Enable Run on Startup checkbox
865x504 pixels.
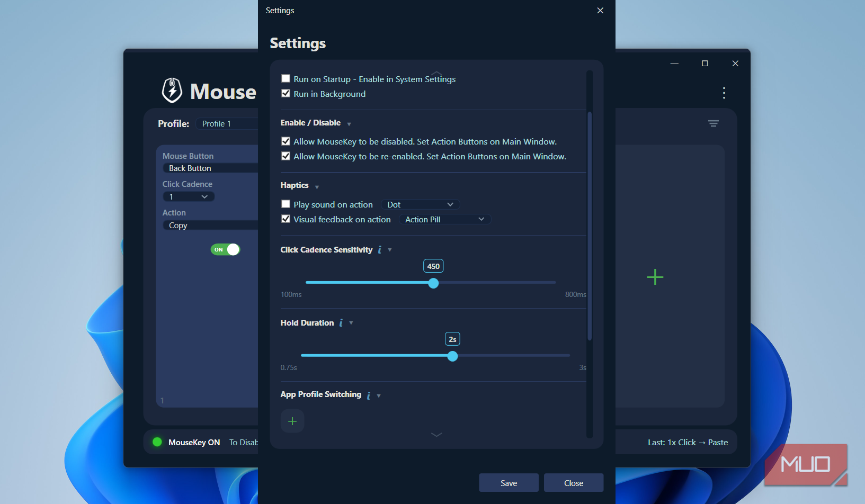(x=286, y=78)
